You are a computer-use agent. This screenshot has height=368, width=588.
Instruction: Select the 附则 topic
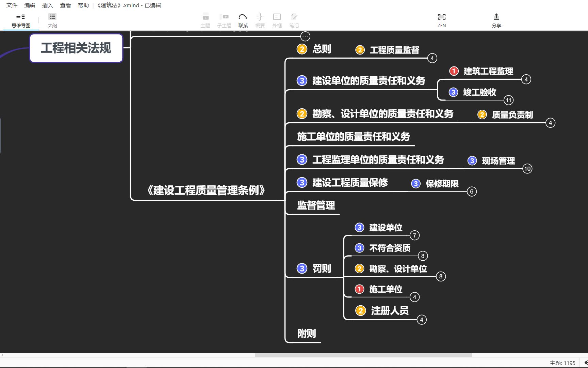307,334
